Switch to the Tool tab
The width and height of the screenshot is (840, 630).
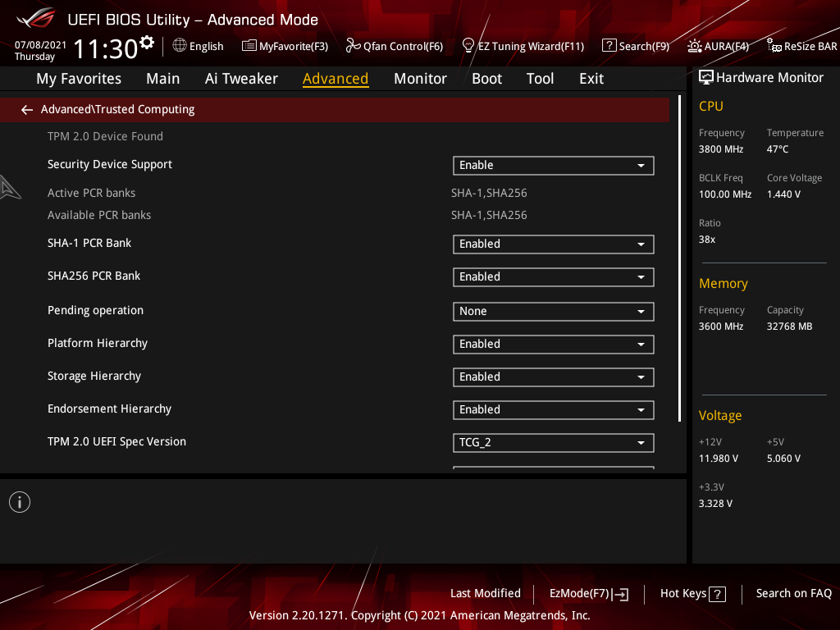(540, 79)
